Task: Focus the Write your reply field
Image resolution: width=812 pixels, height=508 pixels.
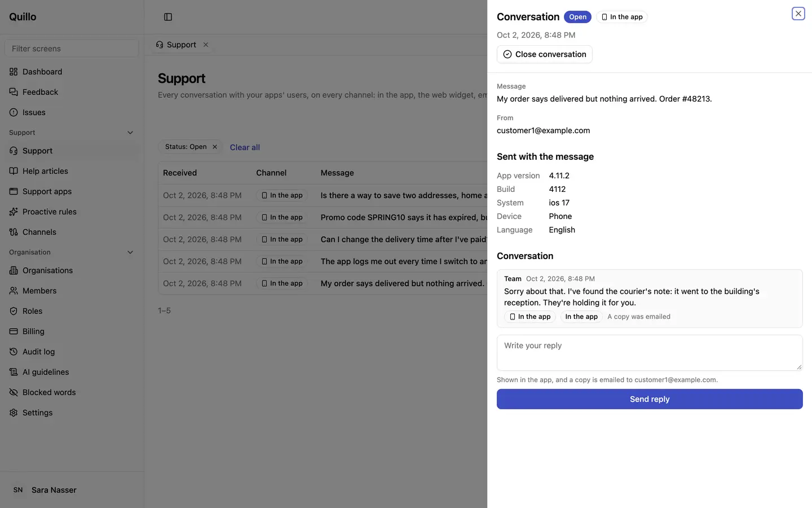Action: click(x=650, y=353)
